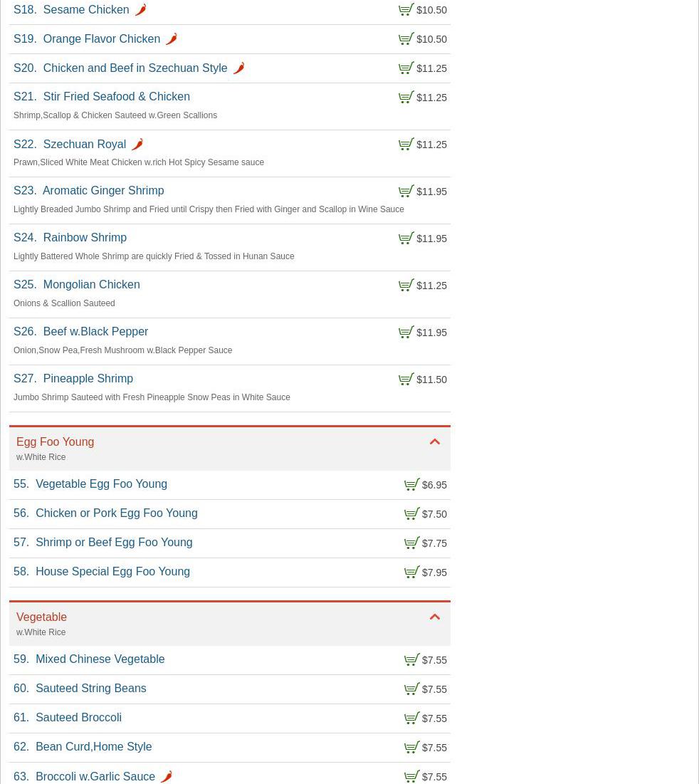Collapse the Vegetable section chevron
The height and width of the screenshot is (784, 699).
[x=434, y=617]
